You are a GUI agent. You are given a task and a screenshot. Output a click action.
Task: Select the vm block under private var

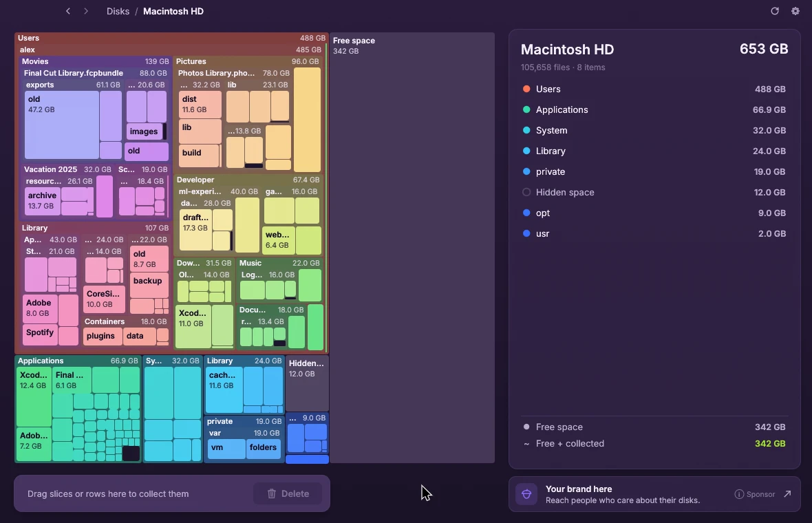(x=227, y=449)
